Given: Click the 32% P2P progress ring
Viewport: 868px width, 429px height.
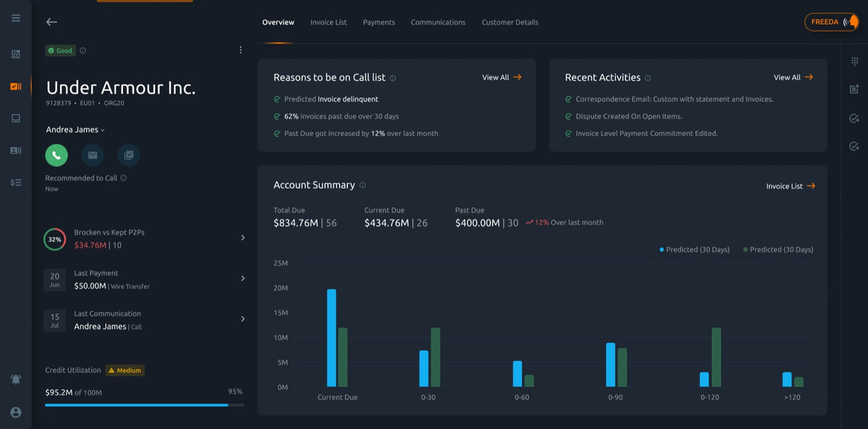Looking at the screenshot, I should [55, 239].
